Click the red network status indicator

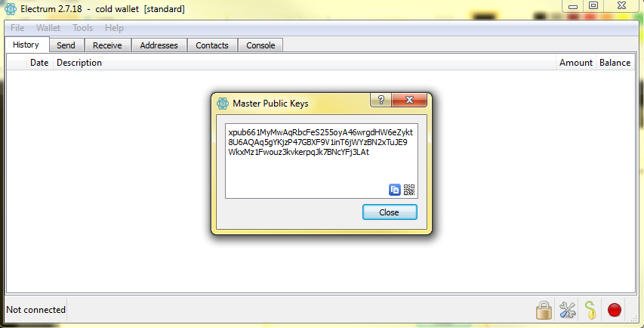pyautogui.click(x=615, y=310)
